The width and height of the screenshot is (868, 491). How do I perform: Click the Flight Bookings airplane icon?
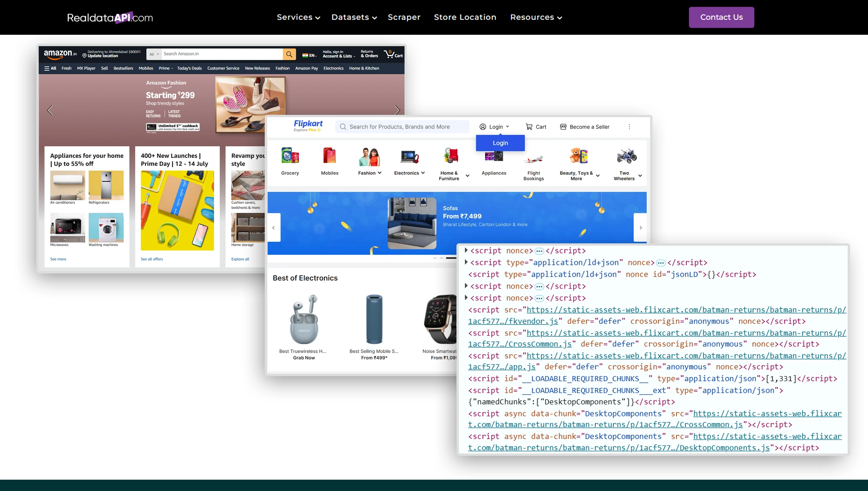533,158
